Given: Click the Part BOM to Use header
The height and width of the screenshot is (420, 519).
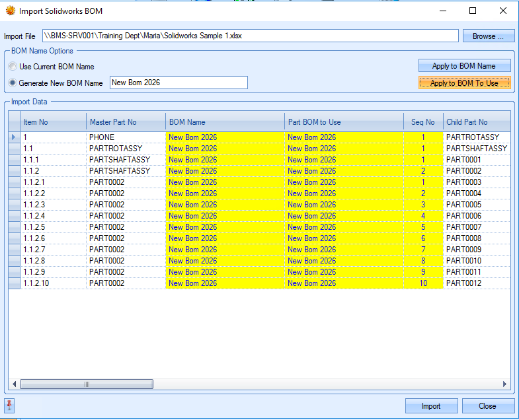Looking at the screenshot, I should (344, 122).
